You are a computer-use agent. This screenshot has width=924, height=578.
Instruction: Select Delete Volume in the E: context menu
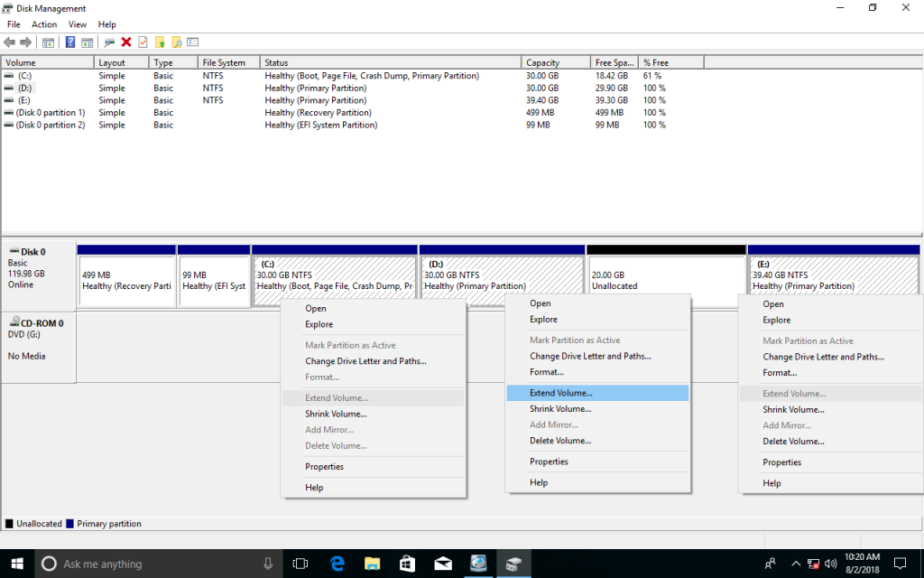[x=793, y=441]
